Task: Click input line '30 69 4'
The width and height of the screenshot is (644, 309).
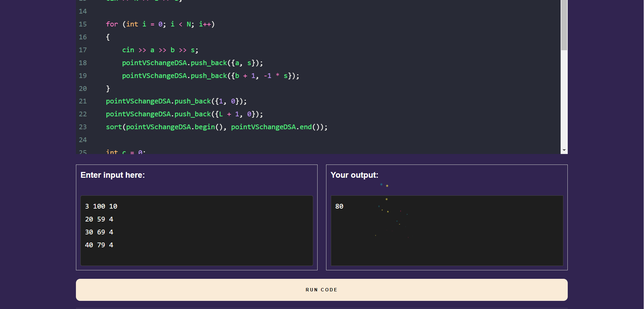Action: pos(99,232)
